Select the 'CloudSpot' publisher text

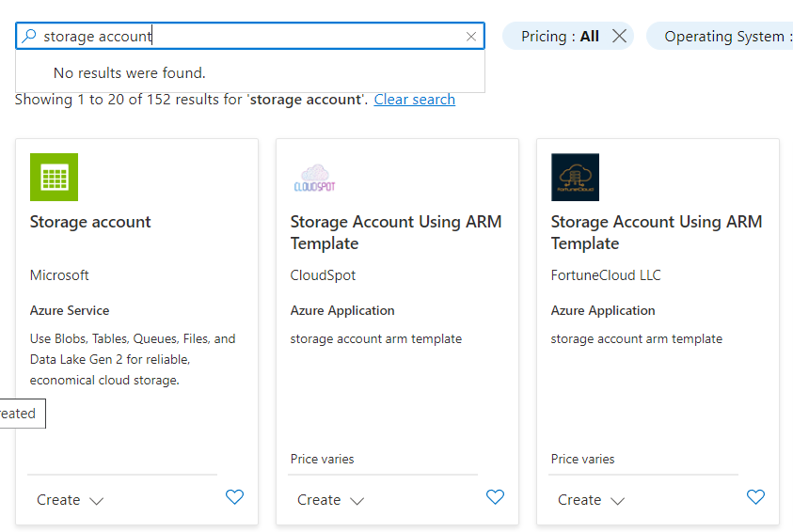coord(323,275)
